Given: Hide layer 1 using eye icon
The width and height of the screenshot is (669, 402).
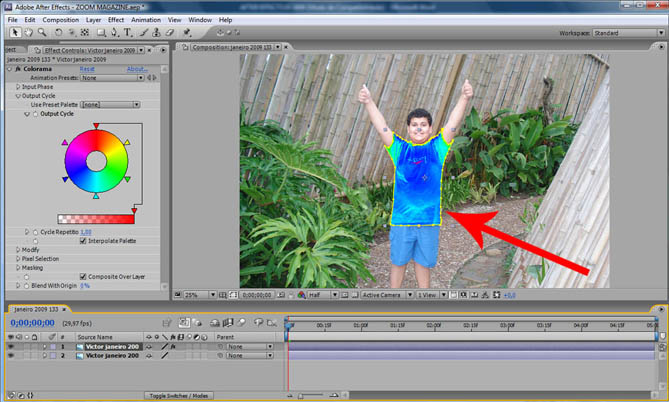Looking at the screenshot, I should (x=10, y=347).
